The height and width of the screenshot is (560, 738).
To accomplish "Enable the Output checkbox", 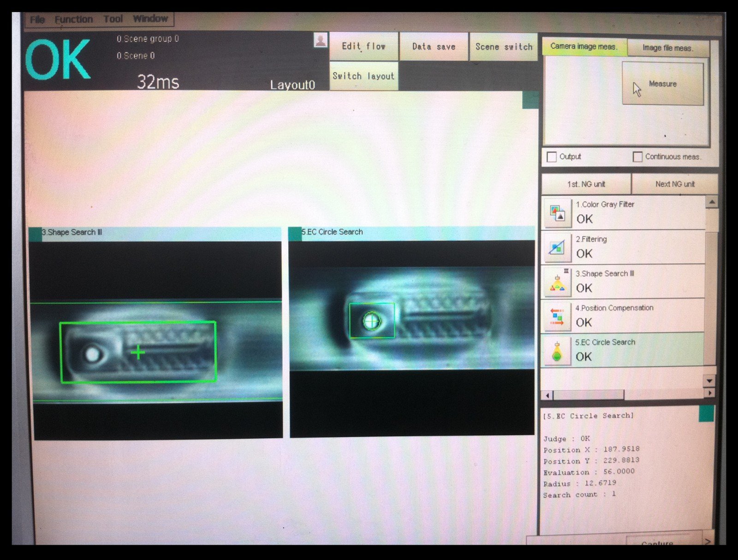I will pos(551,157).
